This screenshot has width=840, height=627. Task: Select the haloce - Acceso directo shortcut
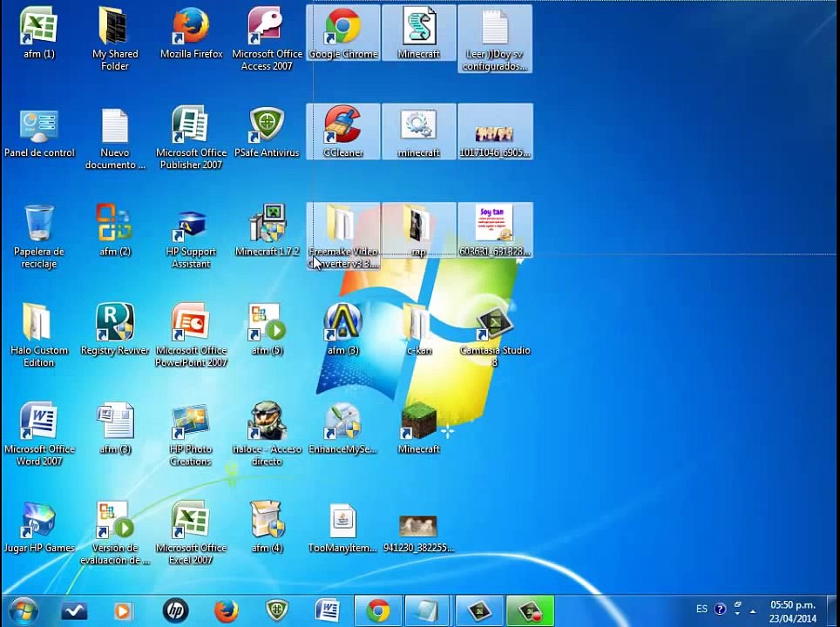pyautogui.click(x=267, y=434)
